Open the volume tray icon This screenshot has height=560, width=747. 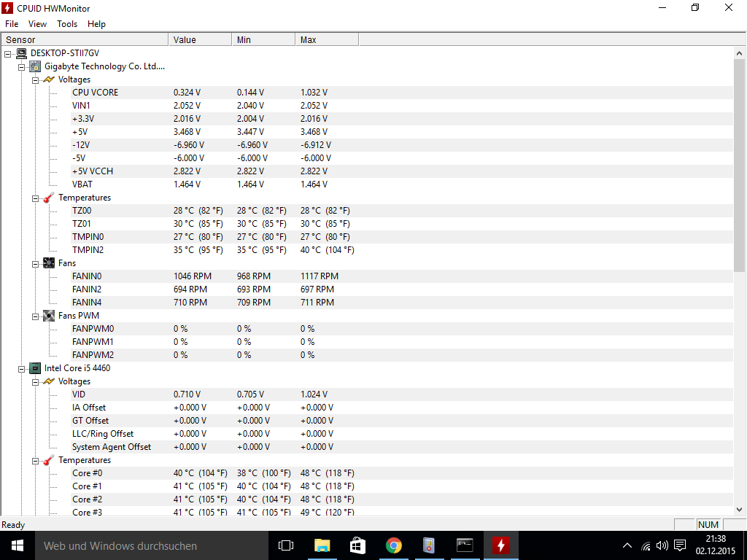pos(662,545)
